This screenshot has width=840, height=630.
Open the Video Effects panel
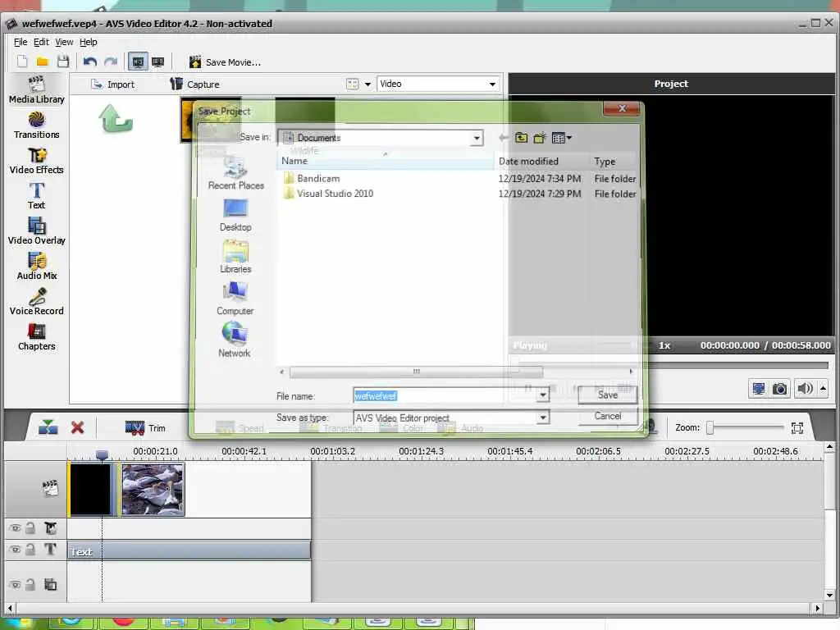[36, 161]
